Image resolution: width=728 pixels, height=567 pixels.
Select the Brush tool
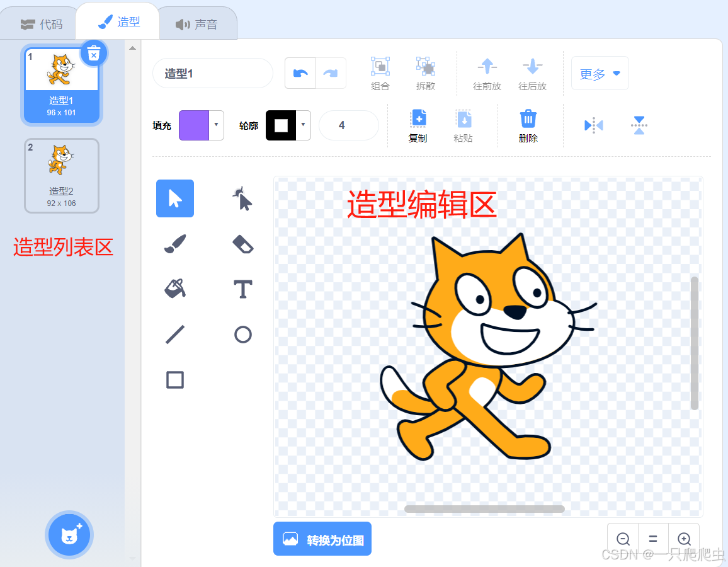(174, 244)
